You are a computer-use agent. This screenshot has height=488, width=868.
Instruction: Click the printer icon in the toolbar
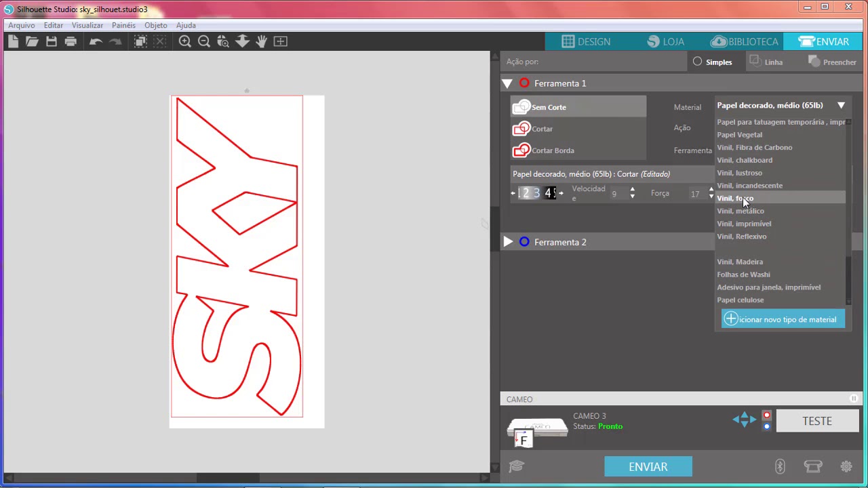click(x=71, y=41)
